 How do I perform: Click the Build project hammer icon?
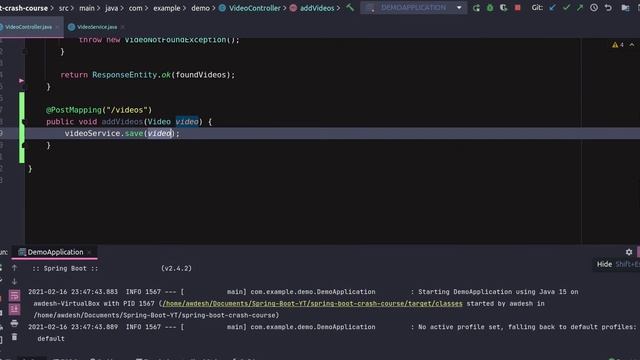[350, 7]
